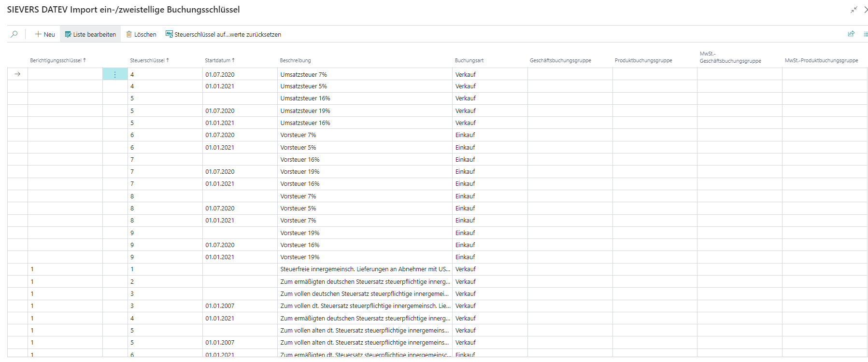
Task: Open Berichtigungsschlüssel column header menu
Action: (x=57, y=60)
